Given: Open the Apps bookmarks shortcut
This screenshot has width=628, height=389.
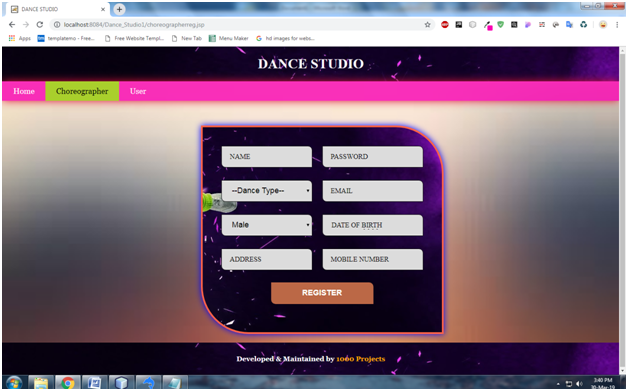Looking at the screenshot, I should (x=20, y=38).
